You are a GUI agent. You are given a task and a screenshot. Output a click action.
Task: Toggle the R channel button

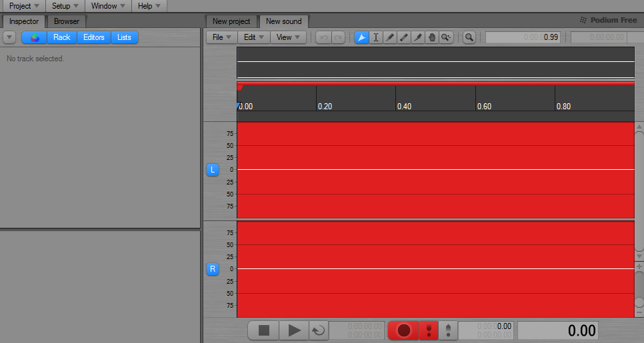click(213, 268)
